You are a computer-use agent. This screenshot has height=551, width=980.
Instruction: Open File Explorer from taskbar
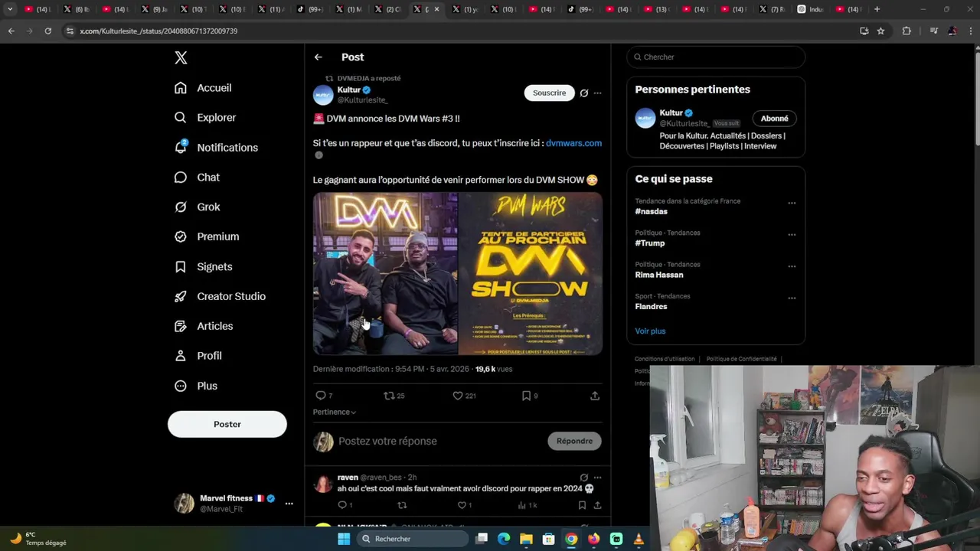[526, 539]
